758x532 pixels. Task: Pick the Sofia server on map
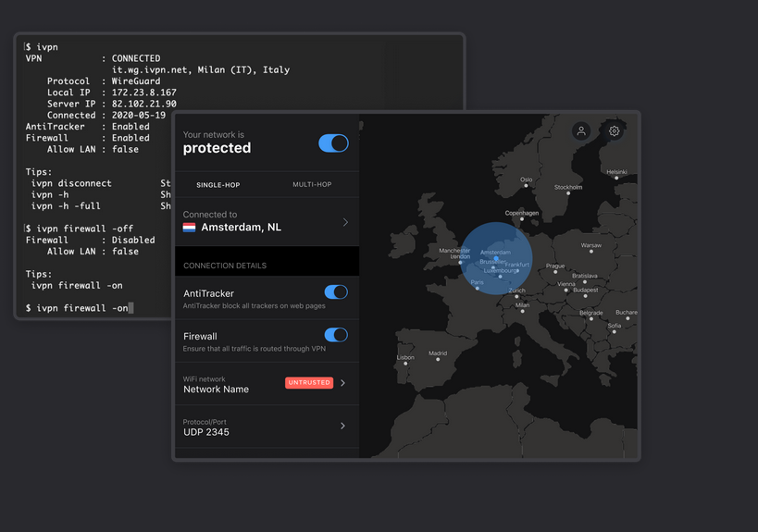point(614,331)
